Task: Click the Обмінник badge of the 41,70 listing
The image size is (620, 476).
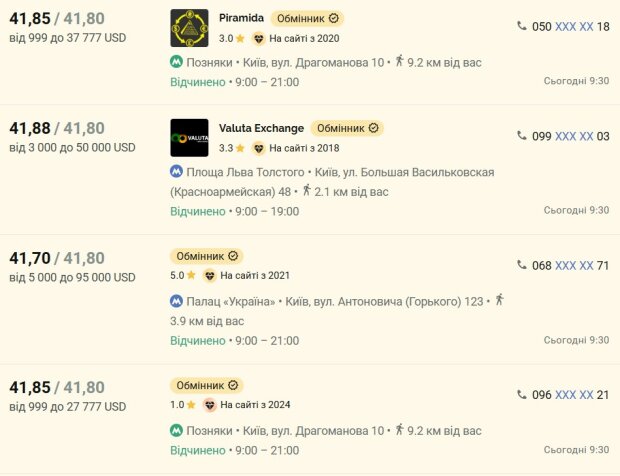Action: (x=207, y=256)
